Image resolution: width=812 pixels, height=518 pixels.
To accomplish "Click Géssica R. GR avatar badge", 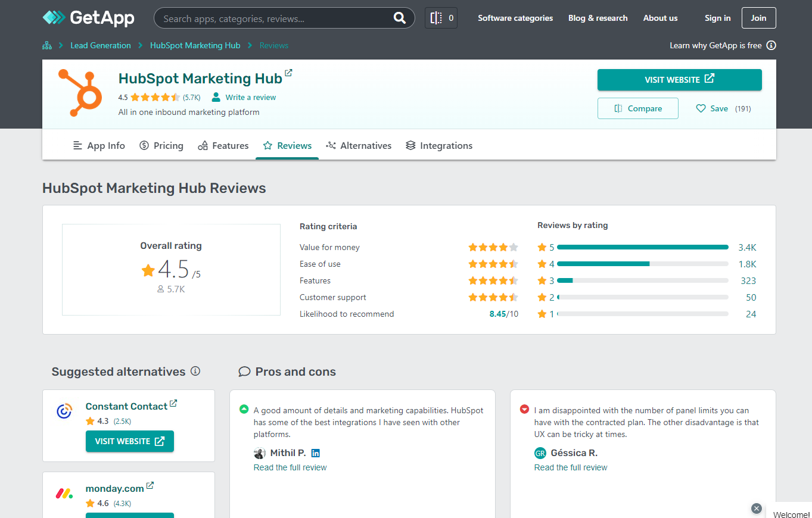I will coord(540,453).
